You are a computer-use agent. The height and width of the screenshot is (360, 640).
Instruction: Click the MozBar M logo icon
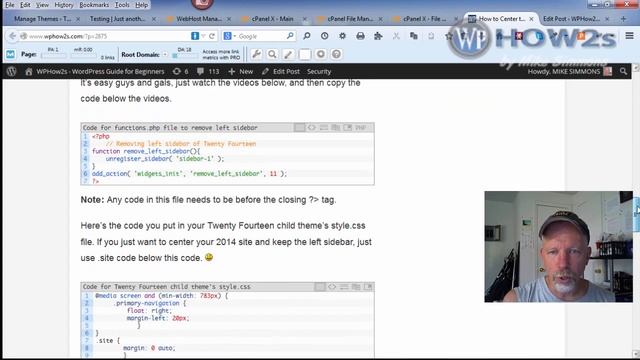[x=10, y=54]
